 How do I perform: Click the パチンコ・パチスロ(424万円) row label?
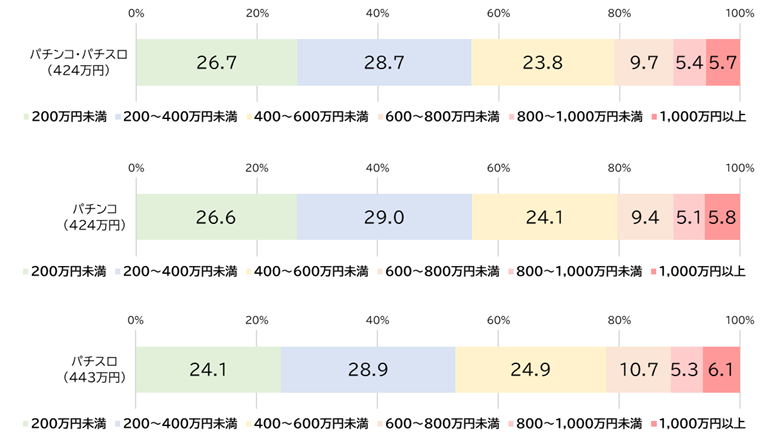[x=78, y=62]
